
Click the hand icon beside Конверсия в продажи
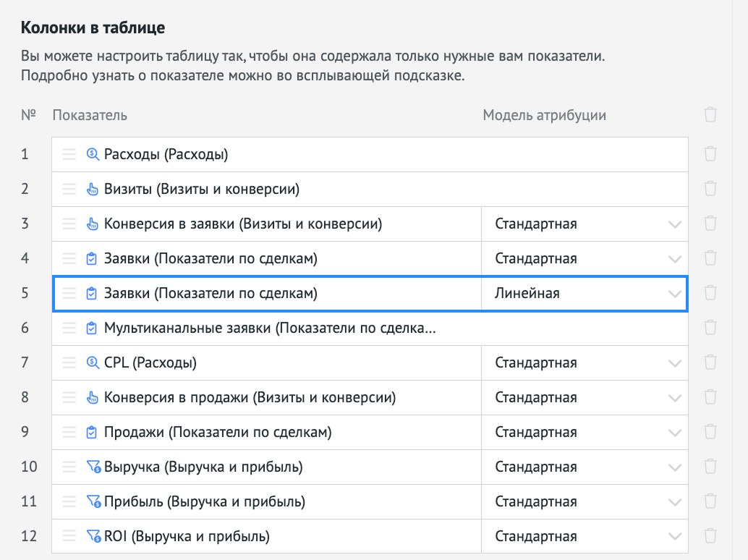click(92, 397)
